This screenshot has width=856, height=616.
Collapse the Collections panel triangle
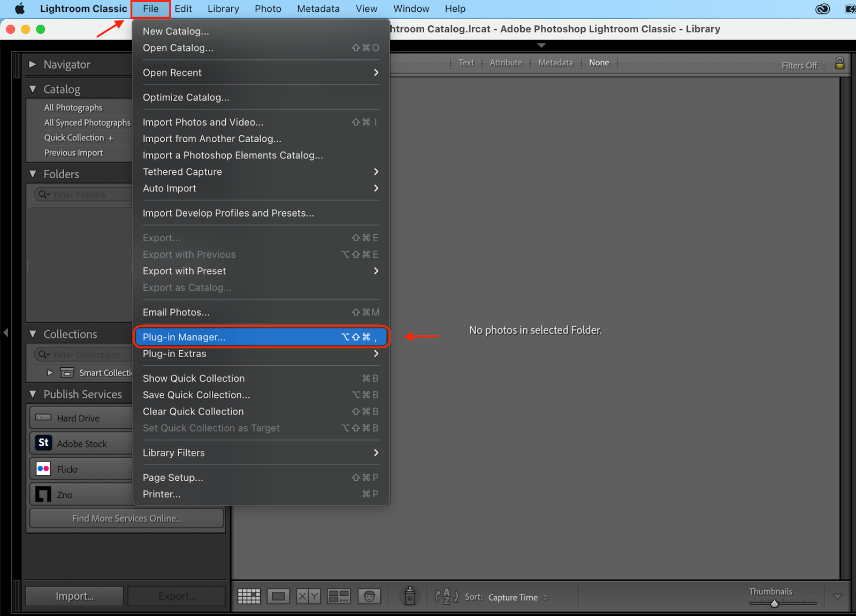click(33, 334)
